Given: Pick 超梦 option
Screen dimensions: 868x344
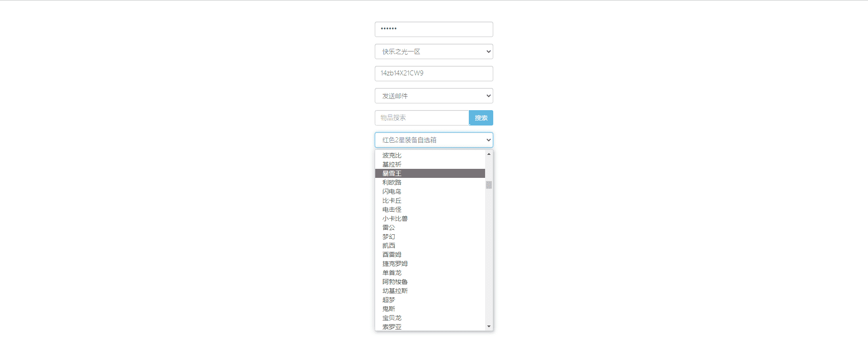Looking at the screenshot, I should coord(430,300).
